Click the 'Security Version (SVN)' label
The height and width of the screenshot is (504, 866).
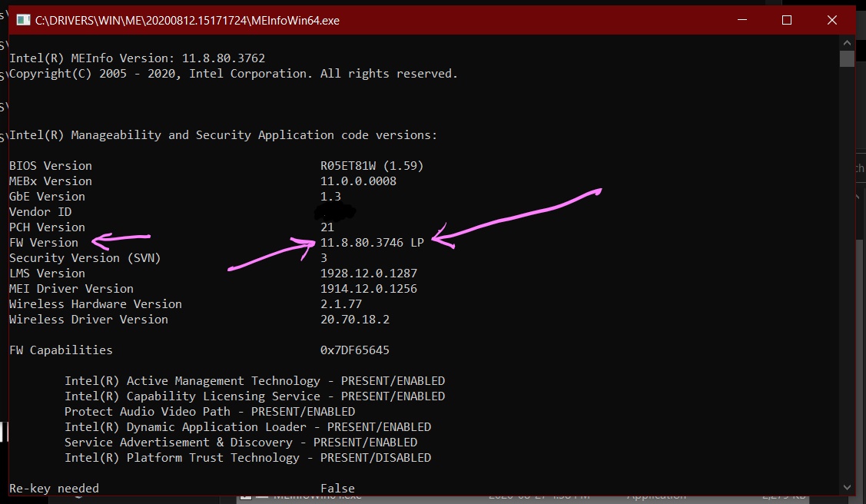point(85,258)
